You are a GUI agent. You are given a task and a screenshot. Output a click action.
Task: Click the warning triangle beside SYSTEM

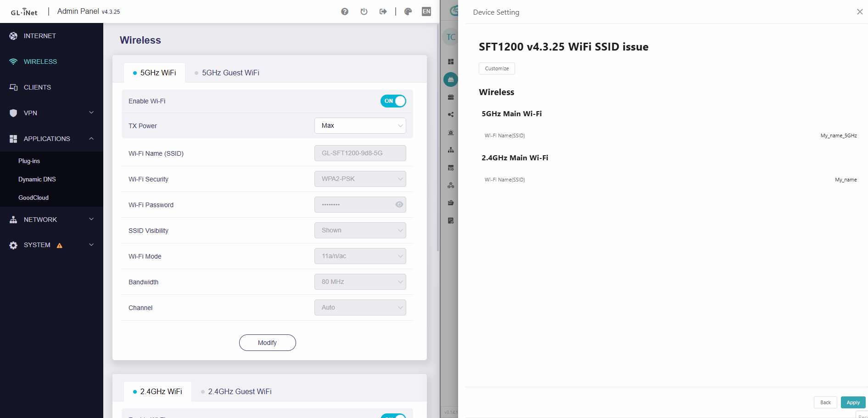tap(59, 245)
